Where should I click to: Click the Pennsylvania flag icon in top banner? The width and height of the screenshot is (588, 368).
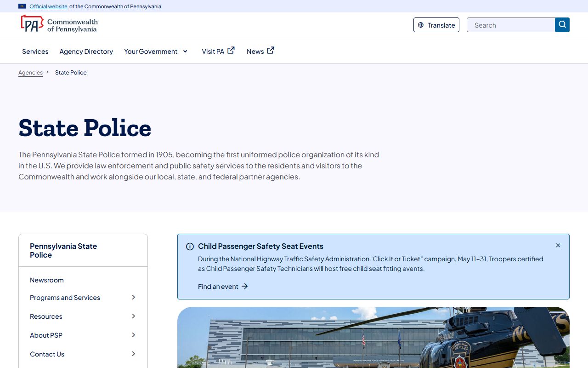pyautogui.click(x=22, y=6)
